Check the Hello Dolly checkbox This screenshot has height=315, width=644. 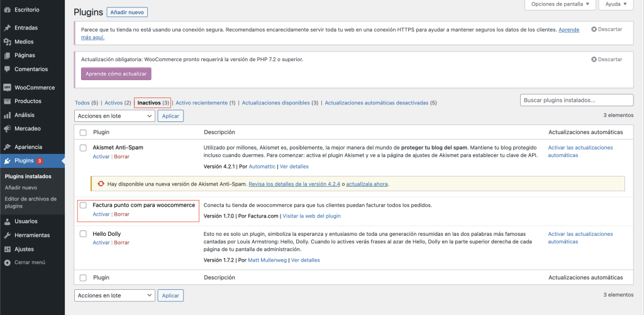pyautogui.click(x=83, y=234)
